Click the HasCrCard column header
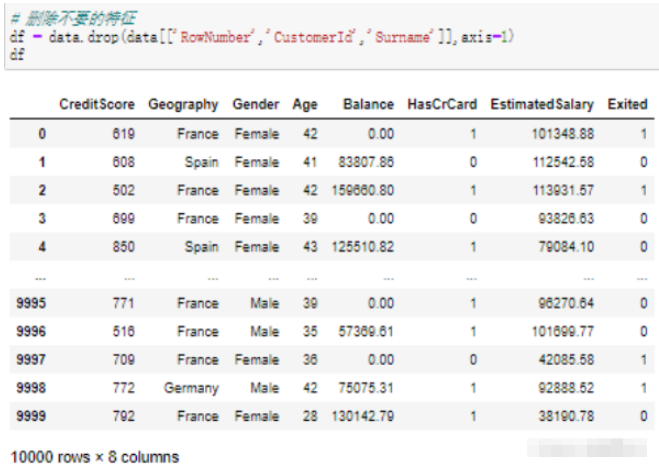Viewport: 659px width, 469px height. (x=442, y=105)
